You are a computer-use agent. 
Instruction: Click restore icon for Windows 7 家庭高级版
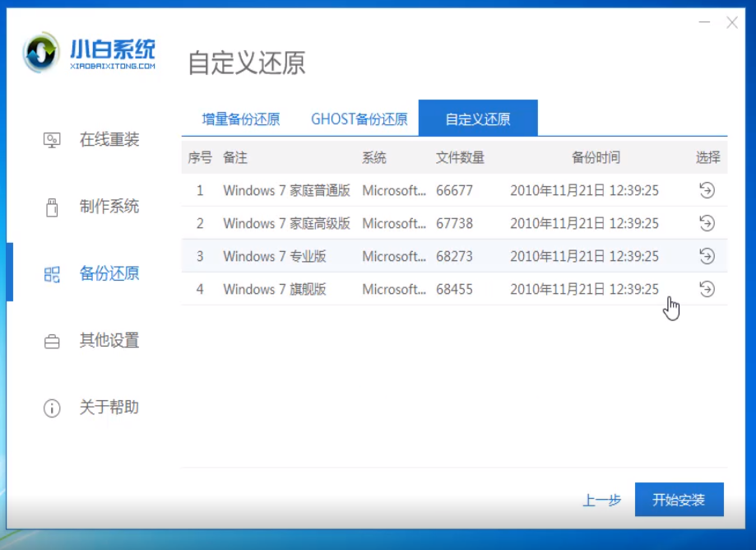click(x=707, y=223)
